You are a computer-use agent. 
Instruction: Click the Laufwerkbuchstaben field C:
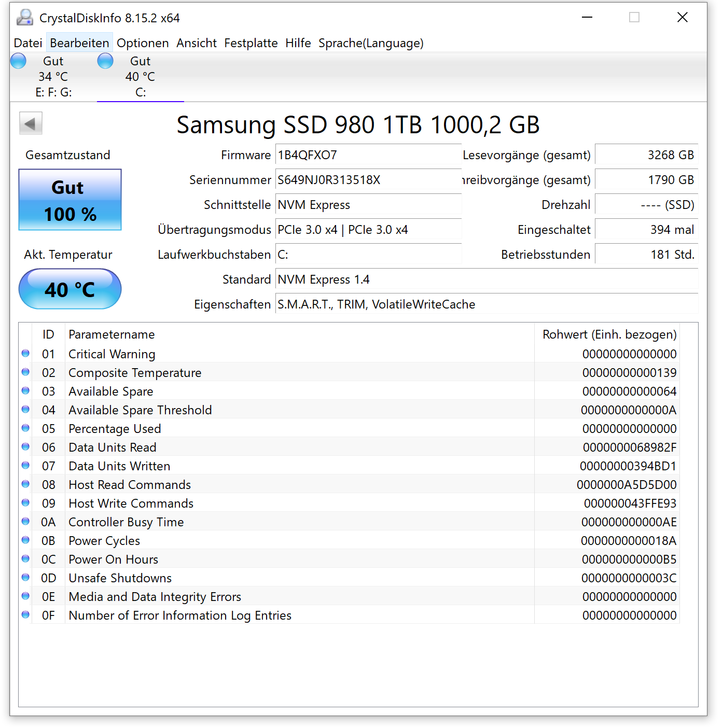tap(368, 255)
